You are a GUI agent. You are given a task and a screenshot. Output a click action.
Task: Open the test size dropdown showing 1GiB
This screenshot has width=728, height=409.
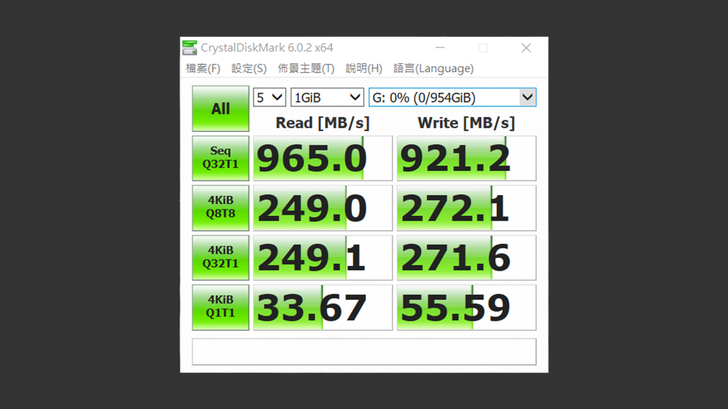coord(327,97)
